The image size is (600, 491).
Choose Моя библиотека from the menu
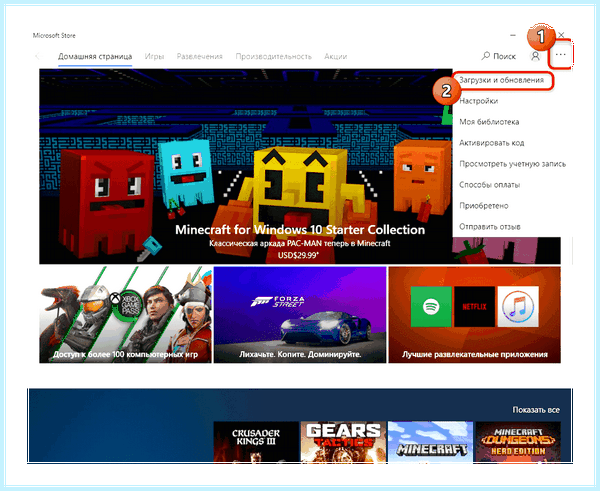[489, 122]
